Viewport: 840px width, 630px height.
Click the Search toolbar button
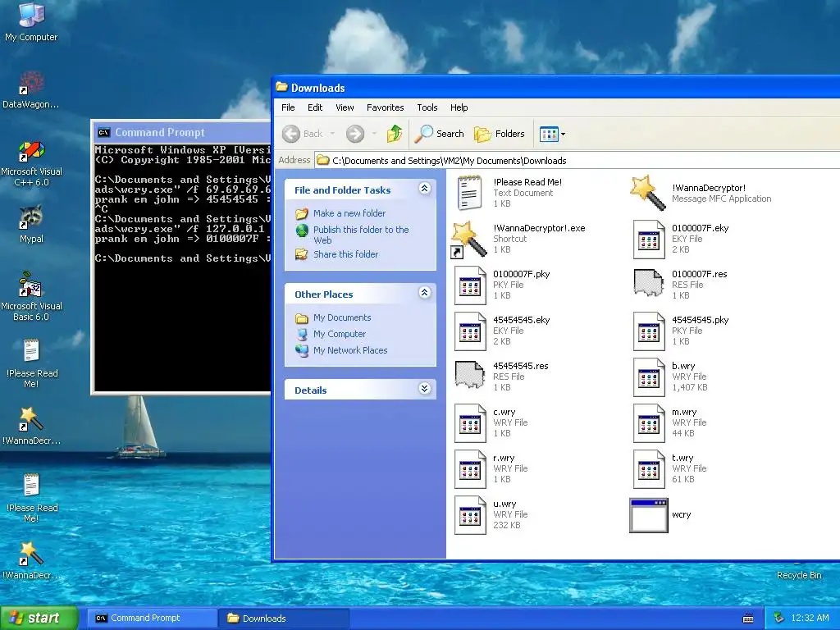440,134
